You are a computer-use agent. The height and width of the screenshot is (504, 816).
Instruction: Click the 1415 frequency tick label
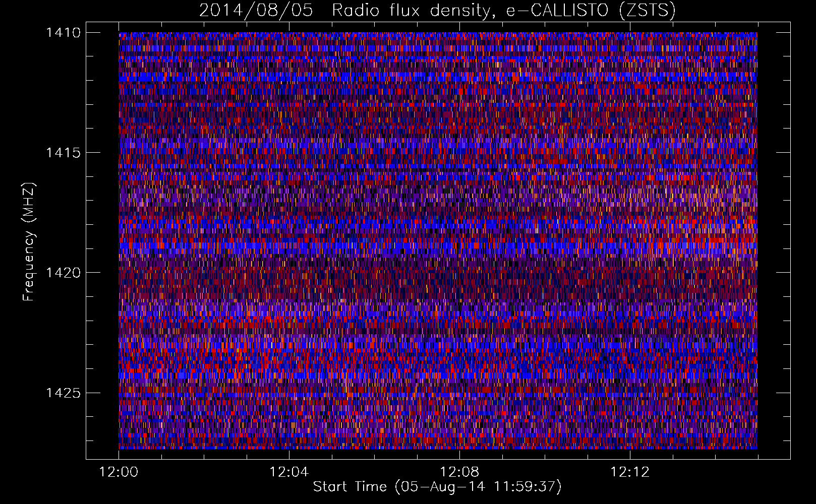click(64, 153)
